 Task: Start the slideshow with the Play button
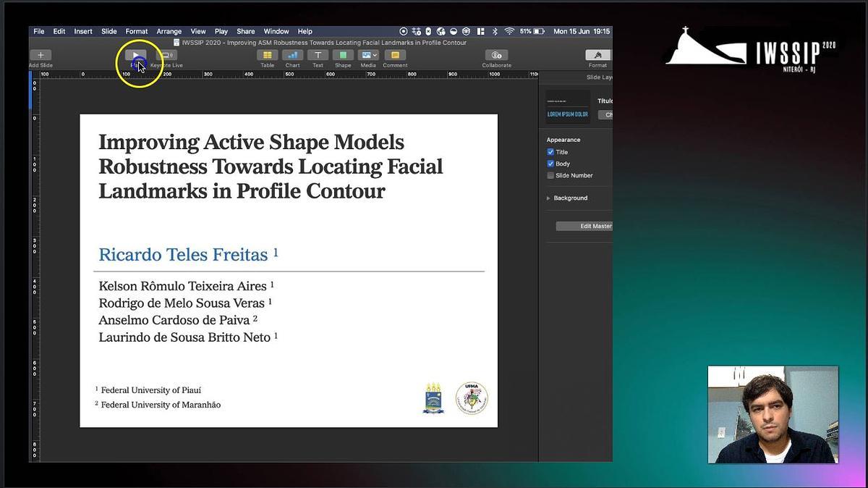click(135, 55)
